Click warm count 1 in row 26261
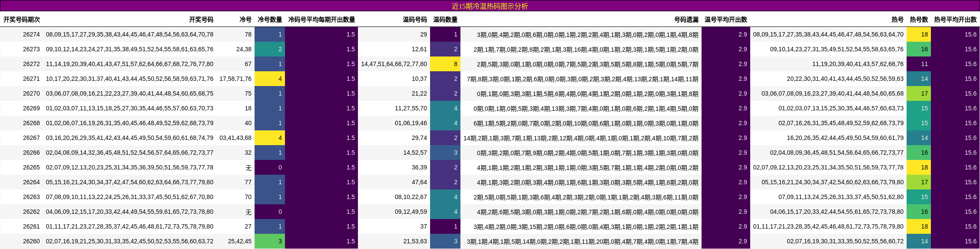Screen dimensions: 980x249 pos(445,226)
